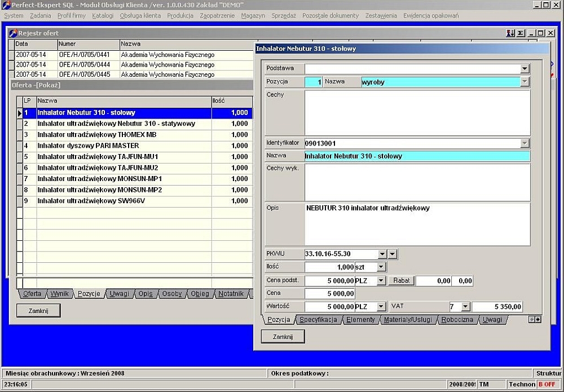Click the Cena podst. field 5 000,00
The height and width of the screenshot is (392, 564).
coord(330,280)
